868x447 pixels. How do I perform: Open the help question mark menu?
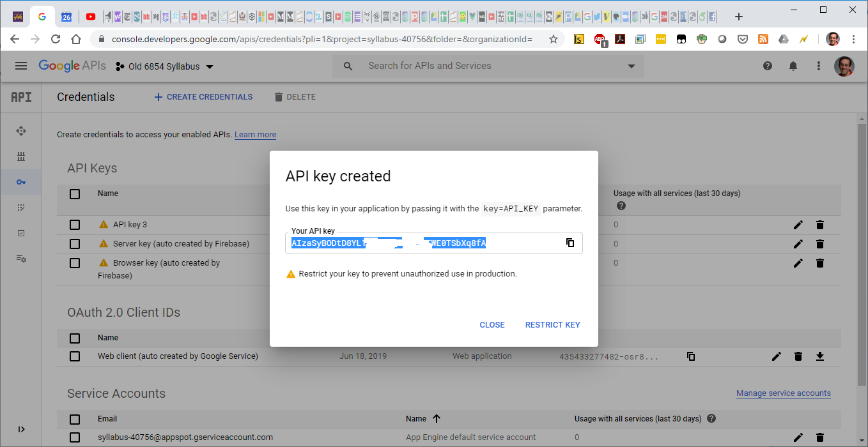click(x=768, y=66)
